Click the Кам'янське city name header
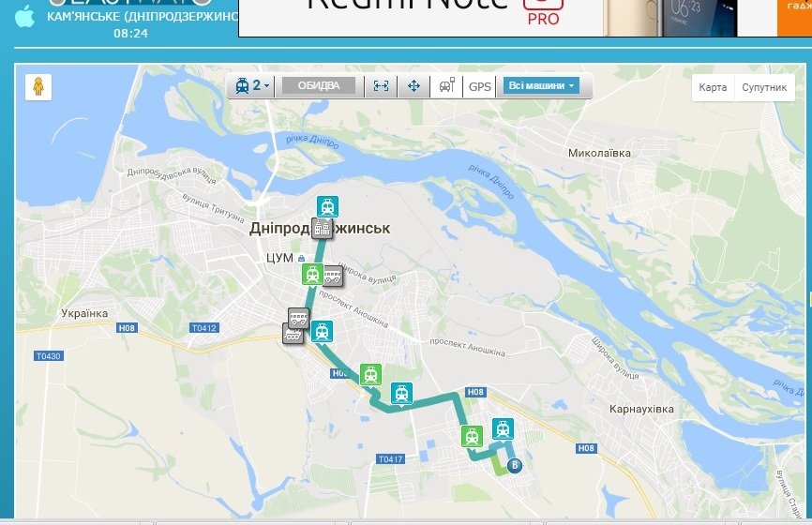The image size is (812, 525). point(142,16)
